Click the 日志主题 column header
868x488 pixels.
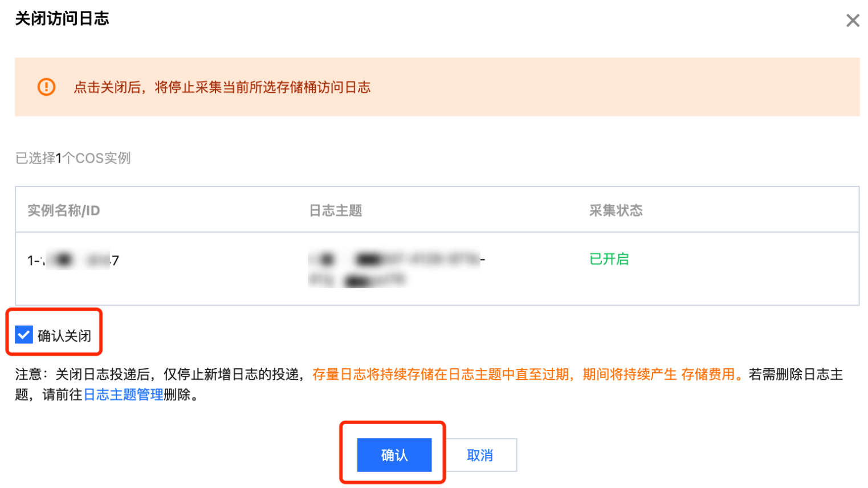tap(336, 210)
